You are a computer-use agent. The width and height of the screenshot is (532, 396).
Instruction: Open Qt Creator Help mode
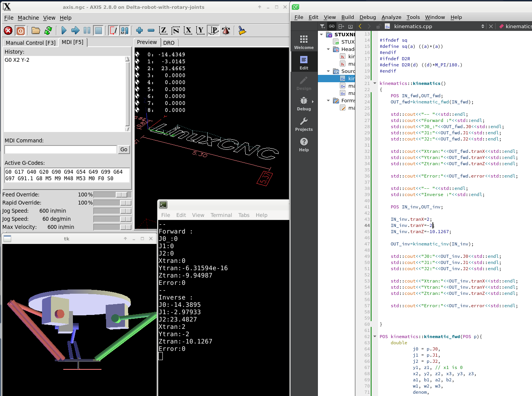[304, 144]
